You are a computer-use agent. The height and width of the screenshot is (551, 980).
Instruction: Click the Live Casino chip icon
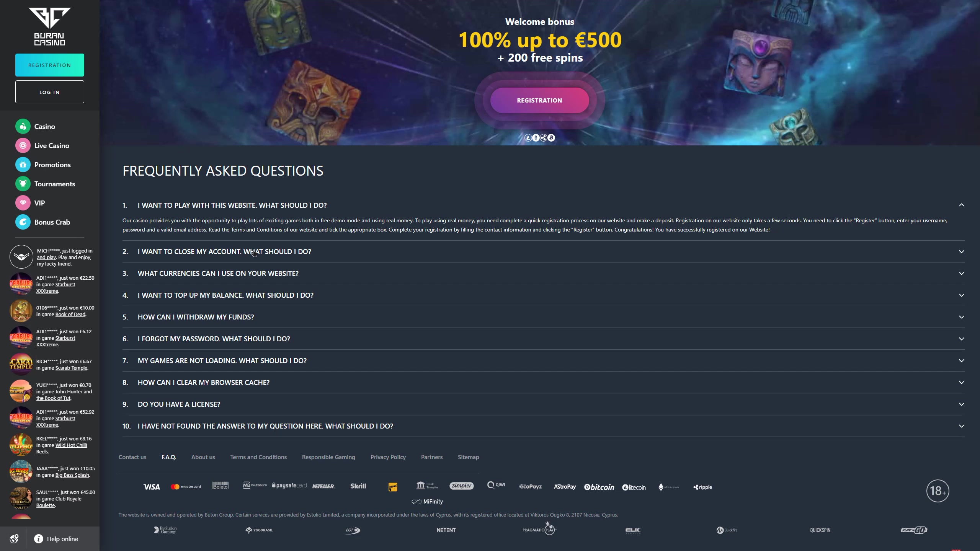[x=23, y=145]
